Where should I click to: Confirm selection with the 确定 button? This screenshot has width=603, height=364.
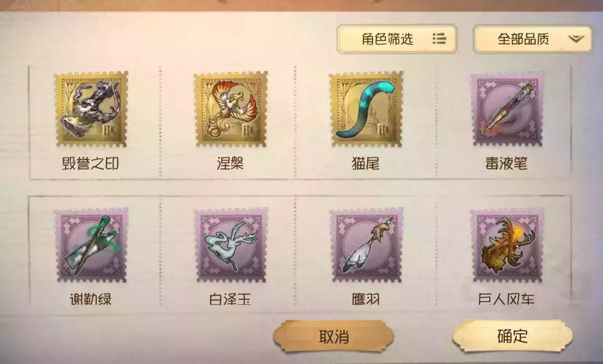point(512,336)
